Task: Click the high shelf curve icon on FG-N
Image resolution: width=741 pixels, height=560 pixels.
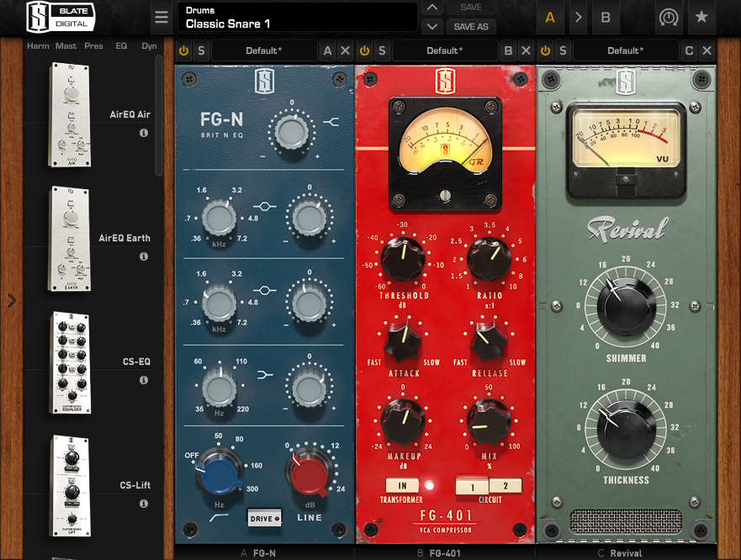Action: (x=331, y=123)
